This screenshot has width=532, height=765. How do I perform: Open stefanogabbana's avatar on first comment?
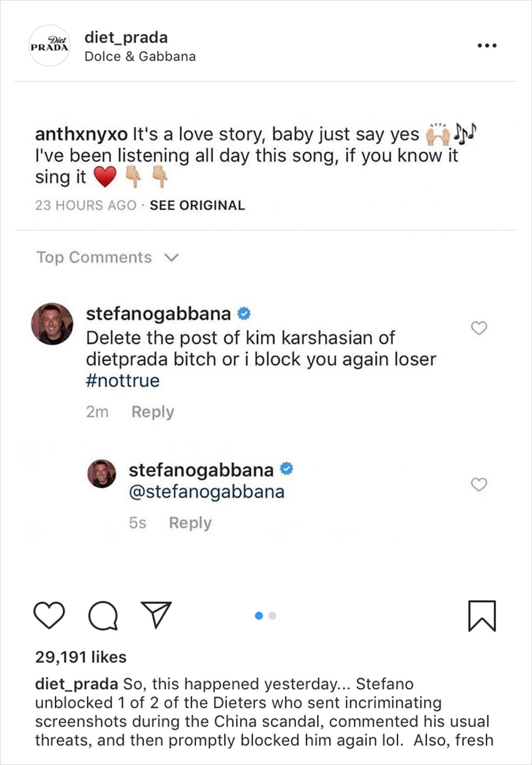coord(52,324)
